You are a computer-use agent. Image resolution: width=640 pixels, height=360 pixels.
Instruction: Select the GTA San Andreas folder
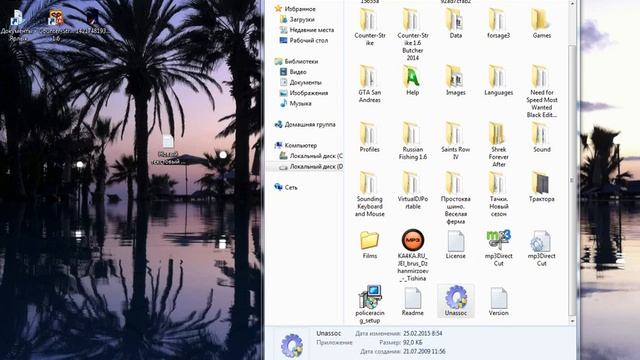pos(369,84)
